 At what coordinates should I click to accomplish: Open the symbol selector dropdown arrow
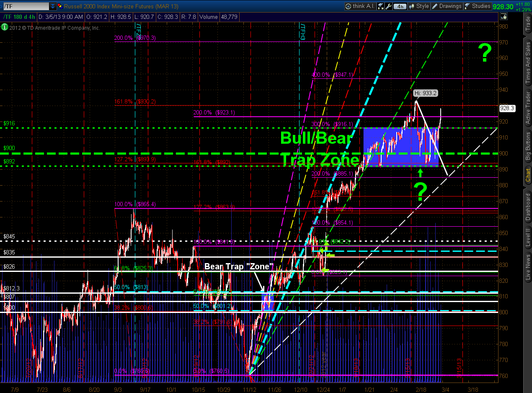(52, 6)
